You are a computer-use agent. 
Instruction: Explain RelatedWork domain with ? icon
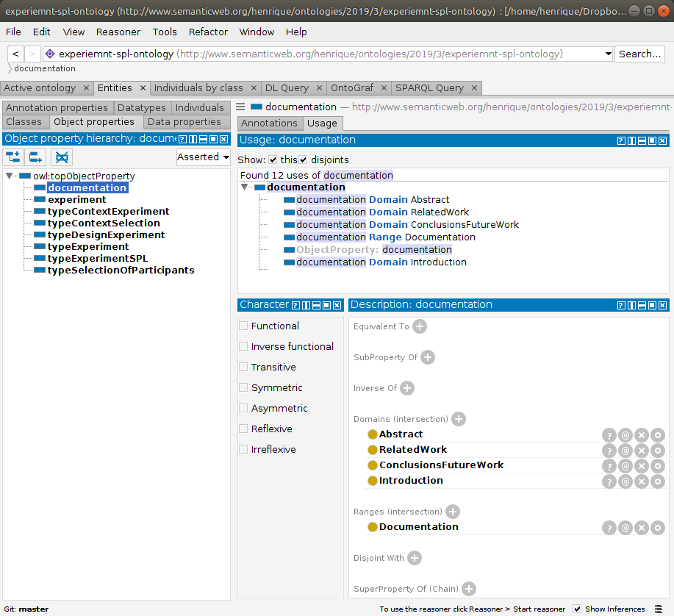pyautogui.click(x=609, y=451)
